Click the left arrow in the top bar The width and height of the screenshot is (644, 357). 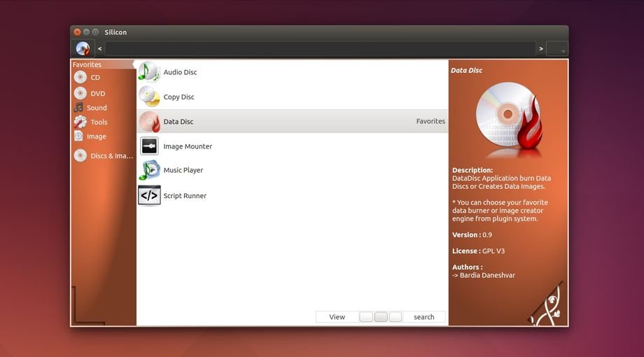(100, 48)
